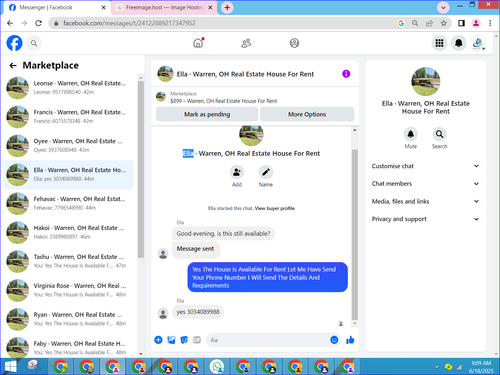Open a new browser tab
The image size is (500, 375).
[227, 7]
